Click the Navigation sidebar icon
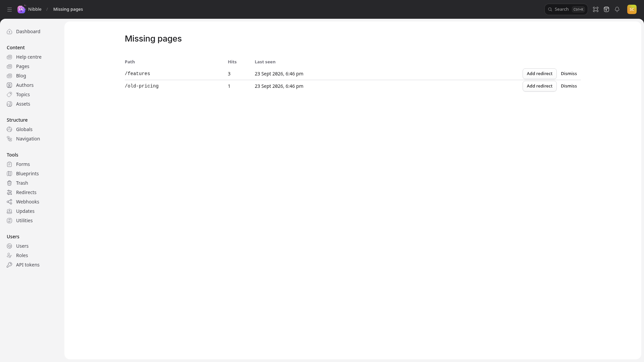This screenshot has width=644, height=362. coord(9,139)
